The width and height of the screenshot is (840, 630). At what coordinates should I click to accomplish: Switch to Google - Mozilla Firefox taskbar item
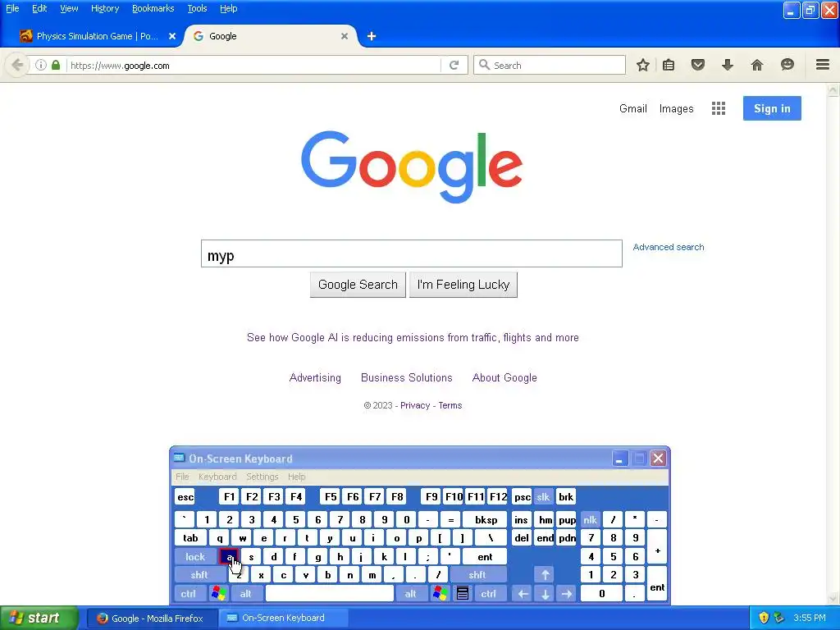(x=151, y=619)
